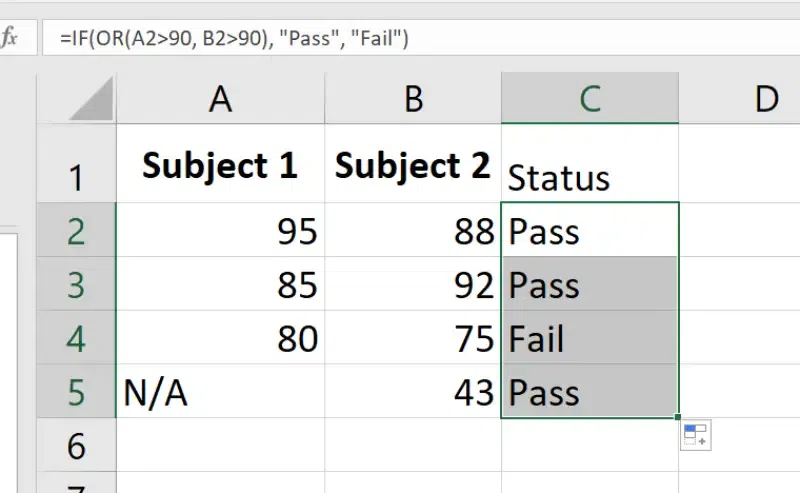Select column D header
Image resolution: width=800 pixels, height=493 pixels.
coord(766,98)
